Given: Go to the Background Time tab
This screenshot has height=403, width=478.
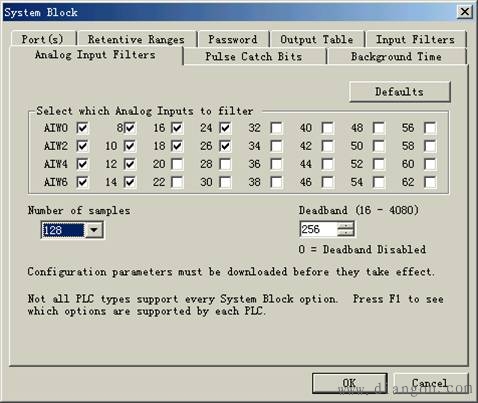Looking at the screenshot, I should (x=396, y=56).
